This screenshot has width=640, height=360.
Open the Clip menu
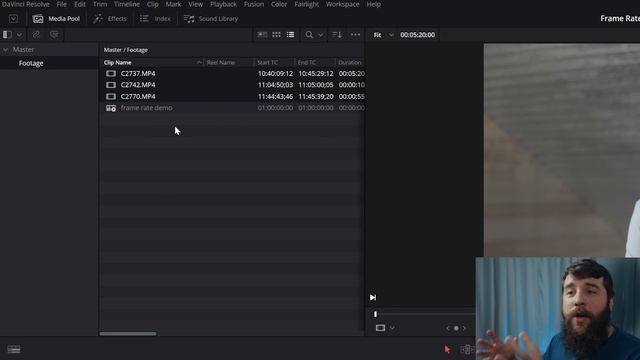point(153,4)
